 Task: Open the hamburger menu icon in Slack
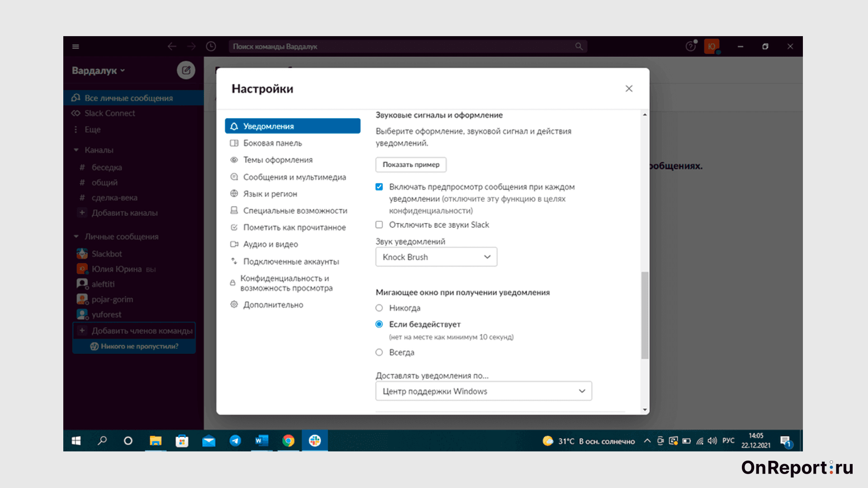[75, 47]
